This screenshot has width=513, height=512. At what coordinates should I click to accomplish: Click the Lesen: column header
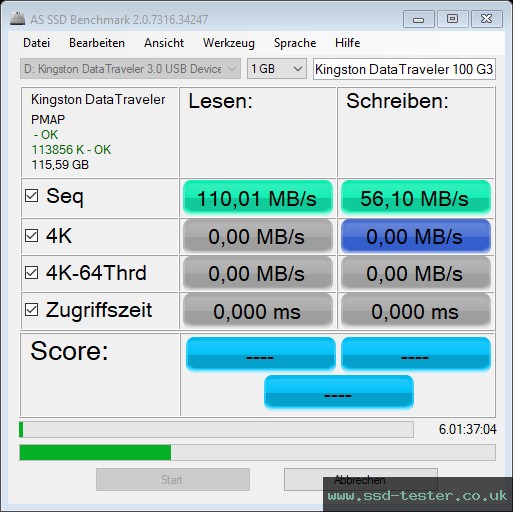point(220,101)
